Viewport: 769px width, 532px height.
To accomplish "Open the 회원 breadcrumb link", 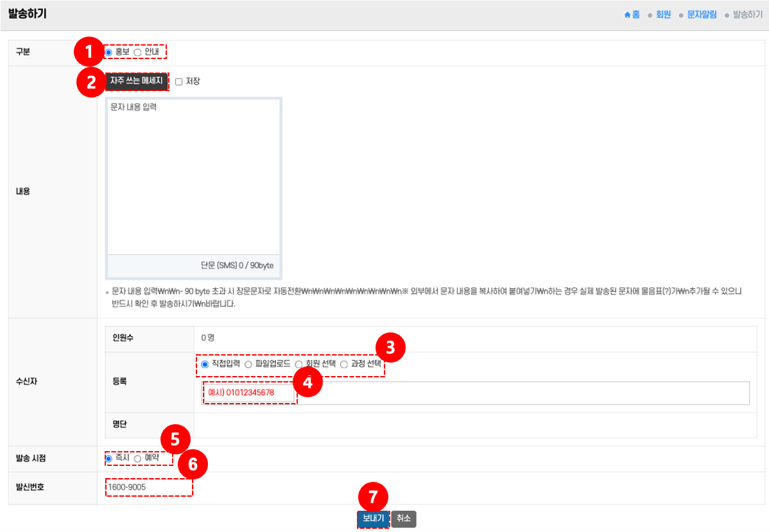I will (663, 15).
